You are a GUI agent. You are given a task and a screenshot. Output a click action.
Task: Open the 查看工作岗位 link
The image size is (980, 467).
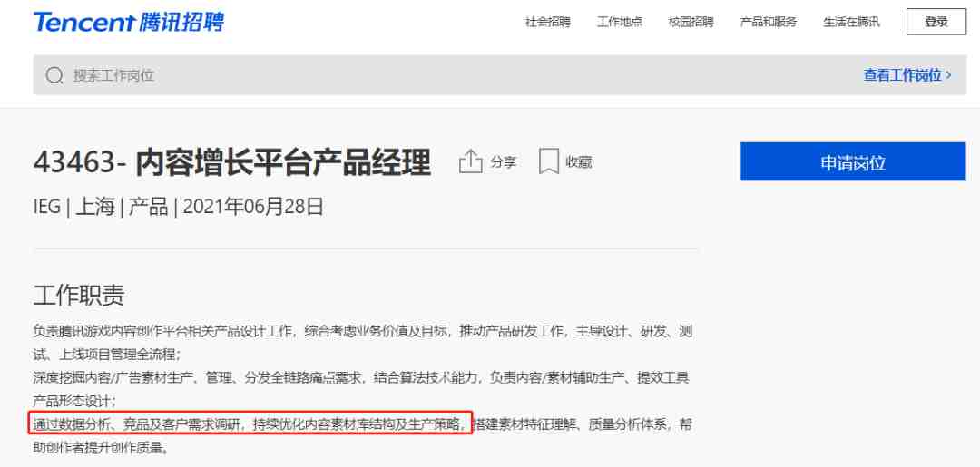click(902, 75)
